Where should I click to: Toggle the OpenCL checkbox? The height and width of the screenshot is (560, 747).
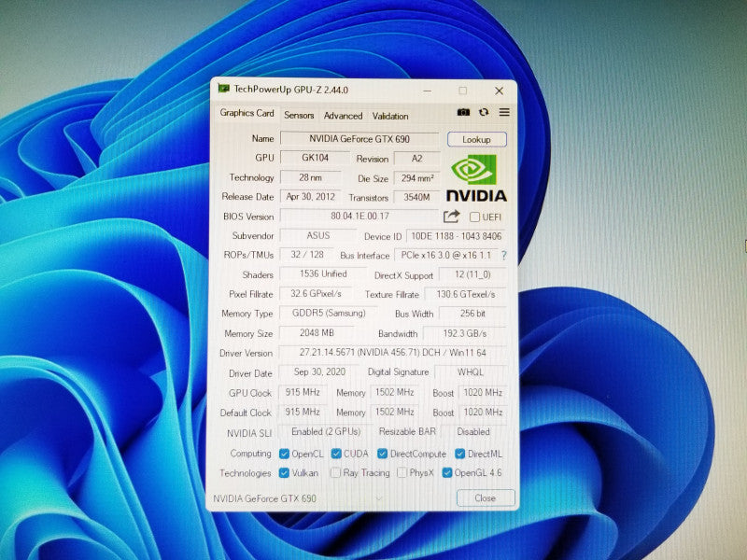[284, 454]
